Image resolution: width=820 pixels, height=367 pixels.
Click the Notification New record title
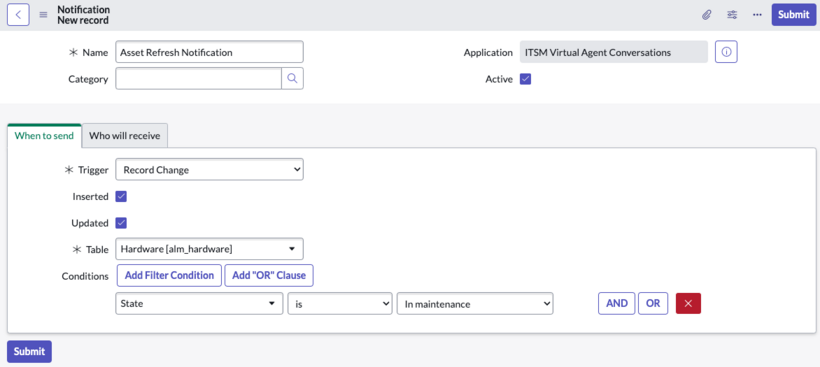click(84, 15)
